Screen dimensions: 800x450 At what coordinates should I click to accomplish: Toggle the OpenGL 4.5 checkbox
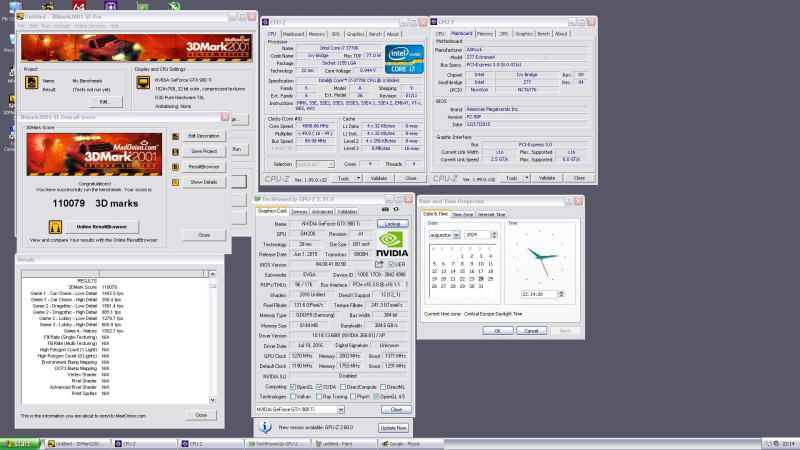(377, 396)
